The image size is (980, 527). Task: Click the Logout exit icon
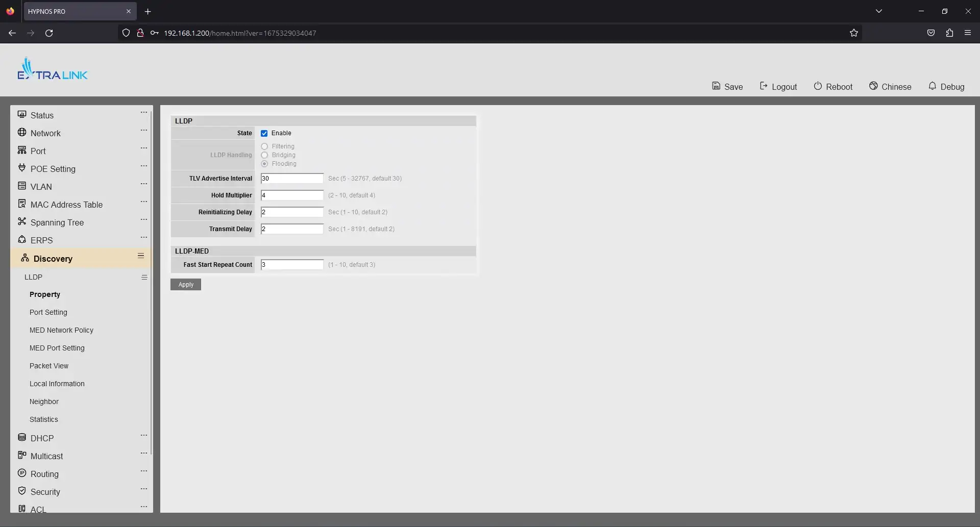pyautogui.click(x=764, y=86)
